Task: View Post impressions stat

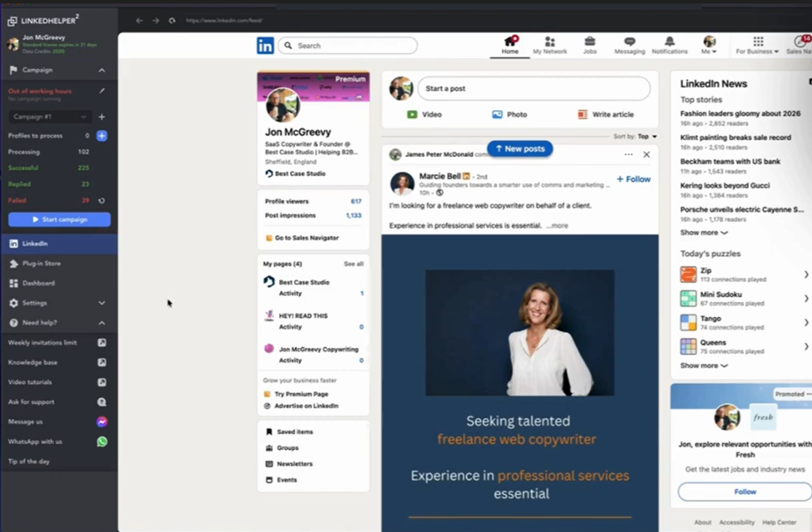Action: click(314, 216)
